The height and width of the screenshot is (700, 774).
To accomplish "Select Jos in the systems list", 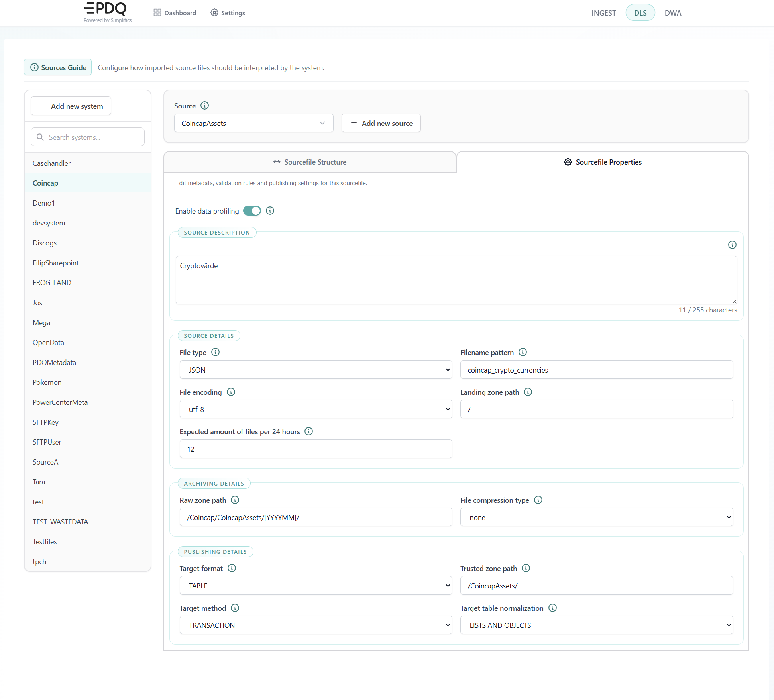I will (88, 302).
